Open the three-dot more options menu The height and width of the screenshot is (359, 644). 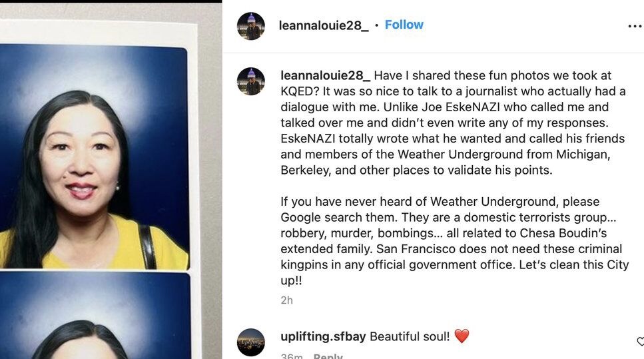(634, 26)
